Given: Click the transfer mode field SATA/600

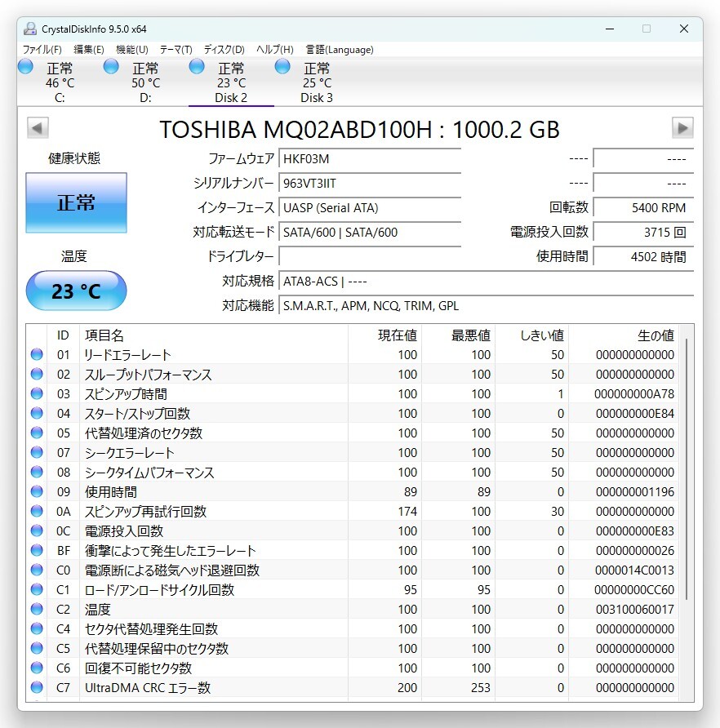Looking at the screenshot, I should 370,232.
